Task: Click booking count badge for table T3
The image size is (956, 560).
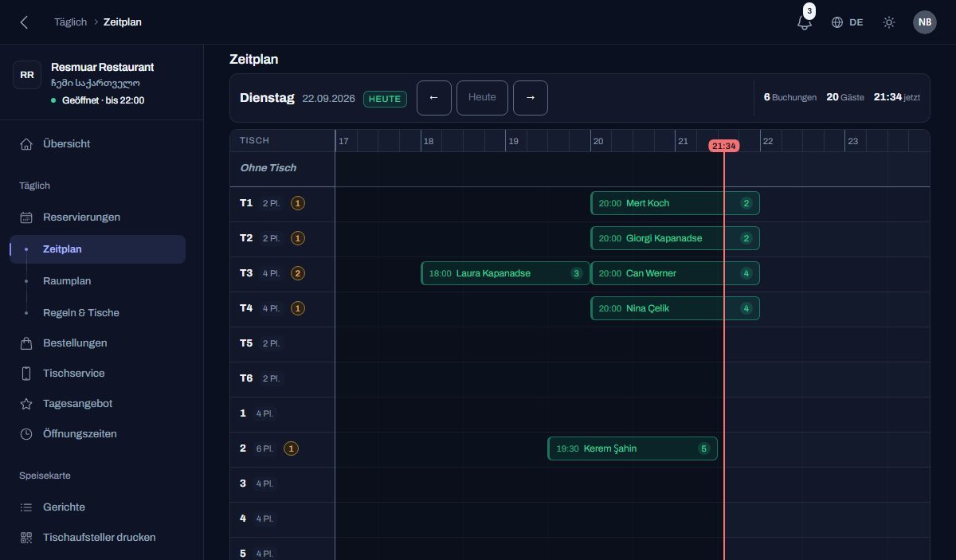Action: [297, 273]
